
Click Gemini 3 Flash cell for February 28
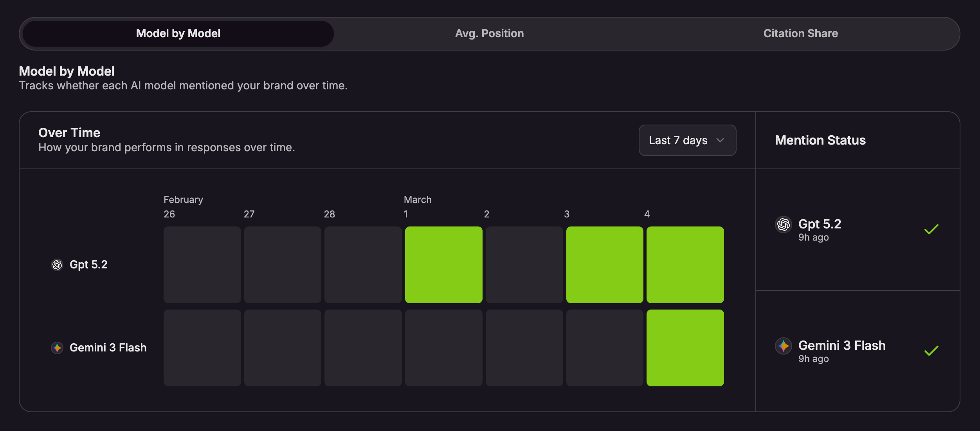[363, 348]
